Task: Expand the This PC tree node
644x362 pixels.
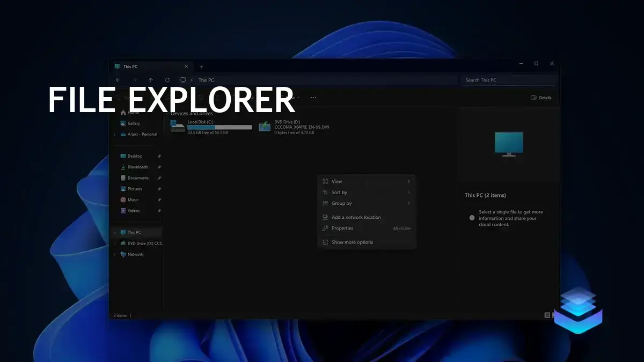Action: tap(115, 232)
